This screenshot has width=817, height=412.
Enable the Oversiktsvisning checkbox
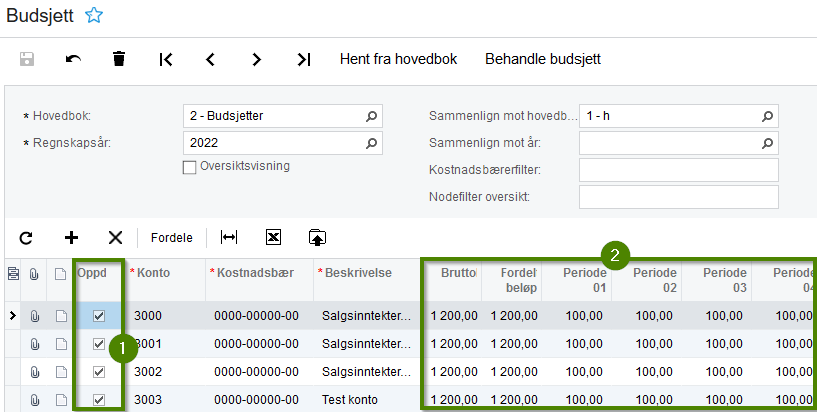(x=189, y=167)
